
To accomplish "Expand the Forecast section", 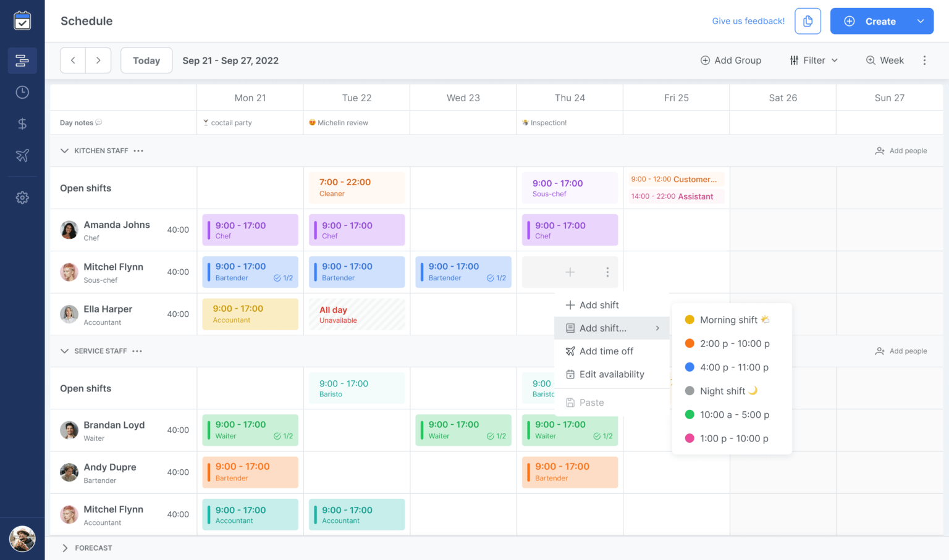I will [64, 548].
